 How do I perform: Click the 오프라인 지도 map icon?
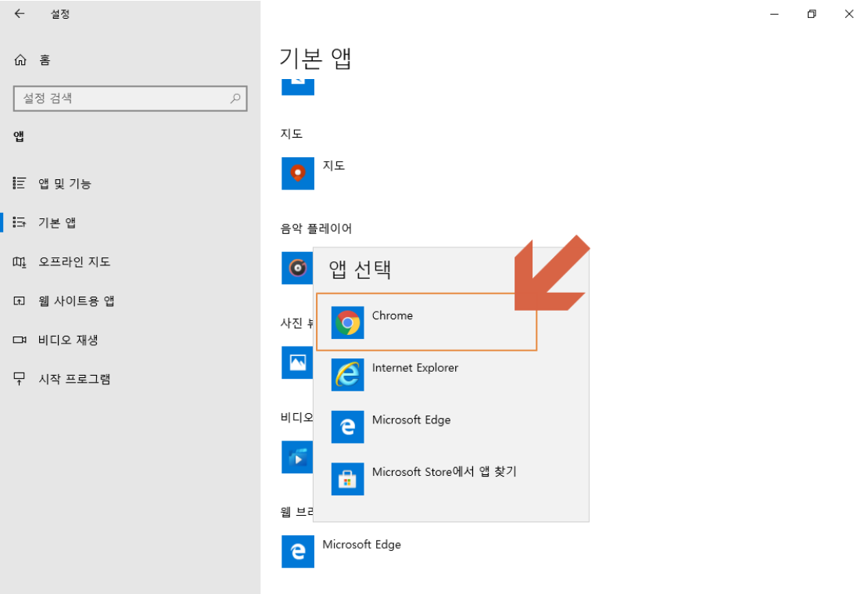20,261
